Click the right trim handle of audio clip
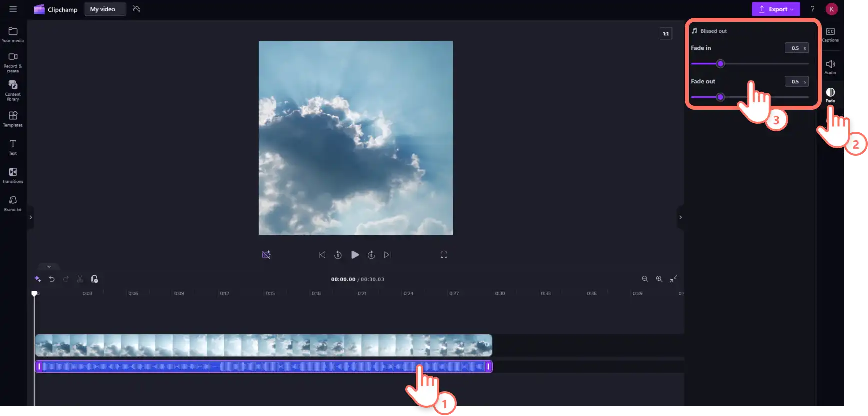 488,366
